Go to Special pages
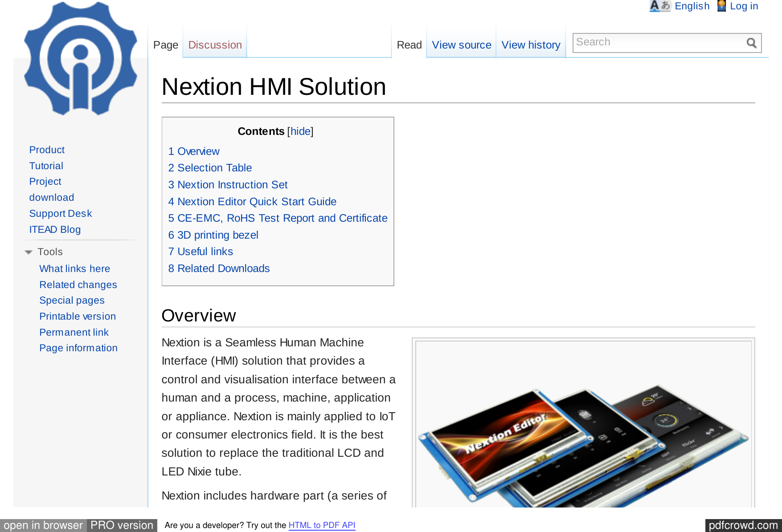 (72, 301)
